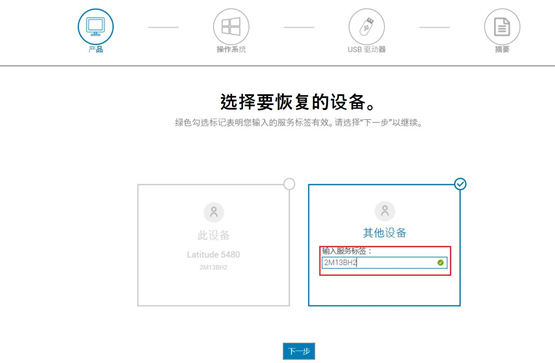Click the 操作系统 step label
555x363 pixels.
click(231, 50)
